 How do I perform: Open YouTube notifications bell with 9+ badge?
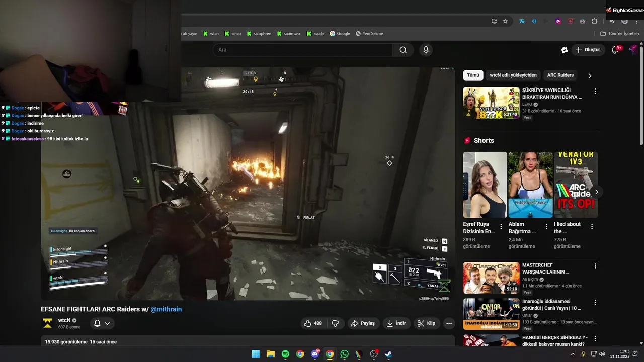(x=615, y=50)
